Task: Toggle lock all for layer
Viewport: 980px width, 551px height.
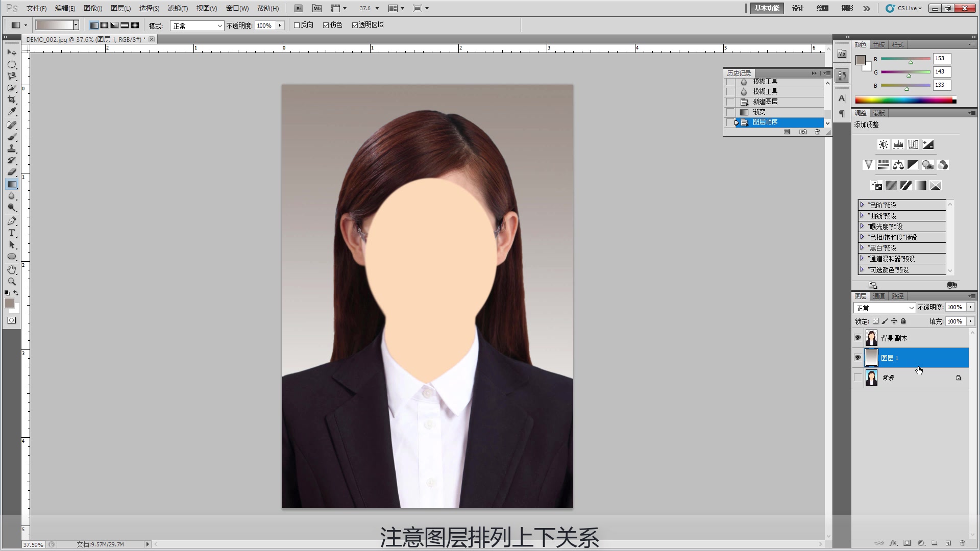Action: [x=903, y=321]
